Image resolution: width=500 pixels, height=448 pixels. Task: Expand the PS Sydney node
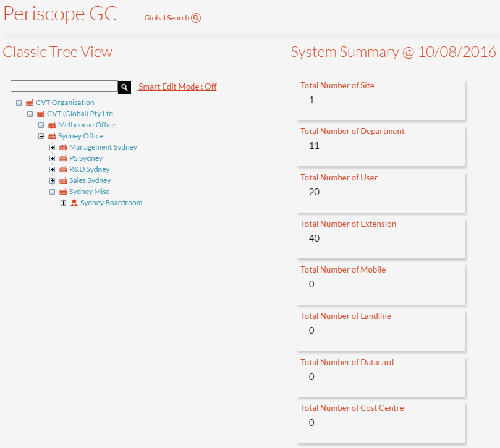coord(53,158)
